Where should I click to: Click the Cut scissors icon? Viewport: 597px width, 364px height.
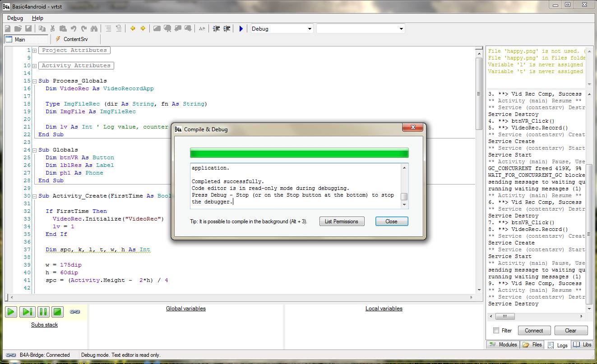pyautogui.click(x=53, y=28)
